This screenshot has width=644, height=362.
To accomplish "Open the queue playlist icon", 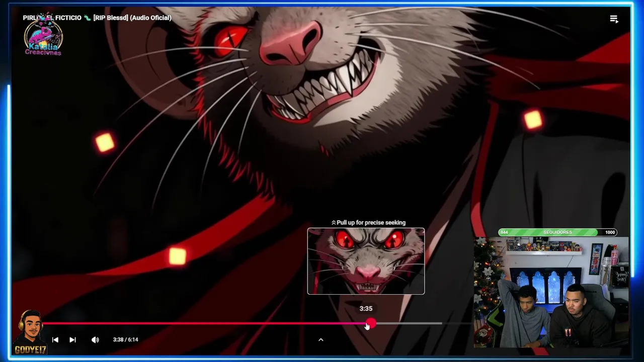I will [x=614, y=19].
